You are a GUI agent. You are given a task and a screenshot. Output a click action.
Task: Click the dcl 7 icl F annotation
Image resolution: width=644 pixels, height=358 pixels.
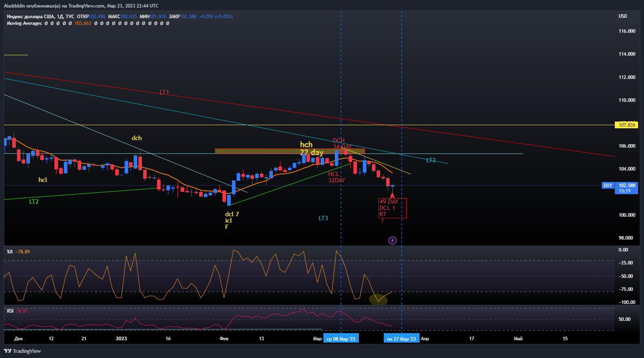point(232,220)
